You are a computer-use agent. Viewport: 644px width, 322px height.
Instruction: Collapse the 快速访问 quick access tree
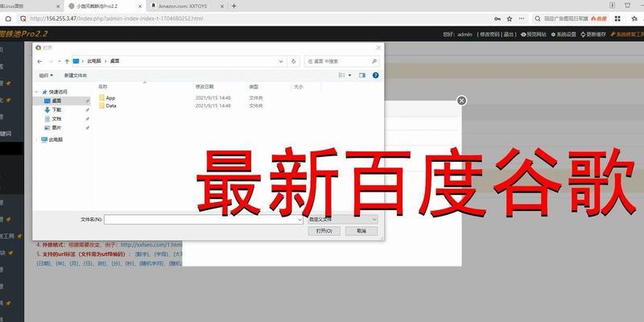point(36,92)
